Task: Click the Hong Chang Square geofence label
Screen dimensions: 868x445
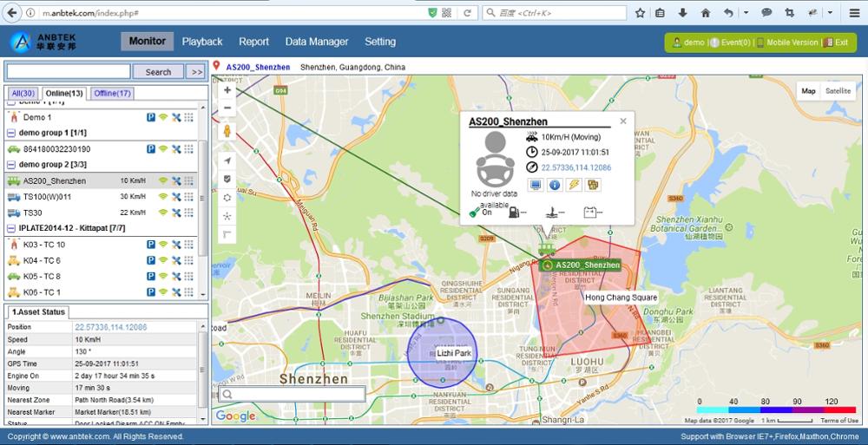Action: [x=621, y=298]
